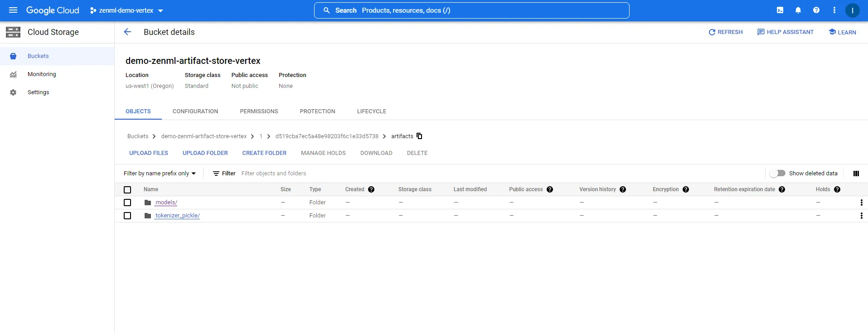Switch to the PROTECTION tab
The width and height of the screenshot is (868, 333).
click(x=317, y=111)
